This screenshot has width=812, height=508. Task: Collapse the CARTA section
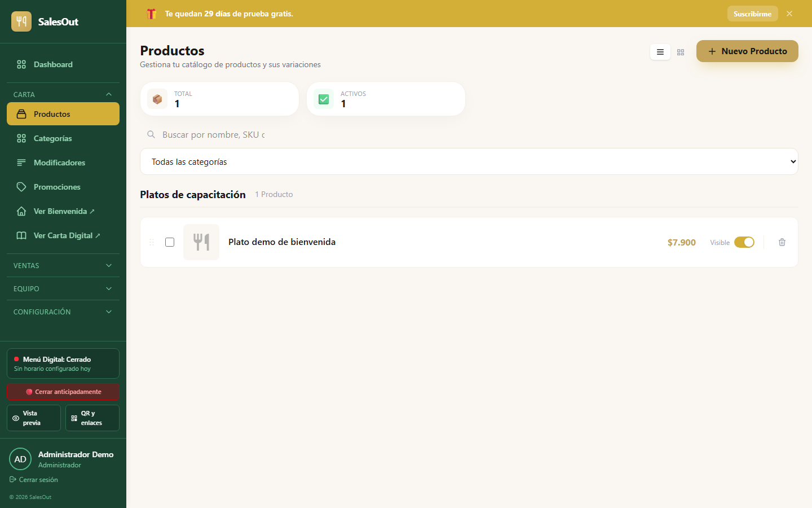tap(63, 94)
